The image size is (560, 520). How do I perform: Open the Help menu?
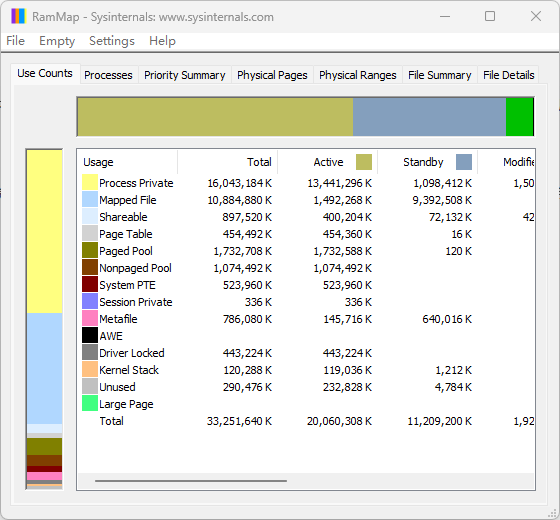[162, 41]
